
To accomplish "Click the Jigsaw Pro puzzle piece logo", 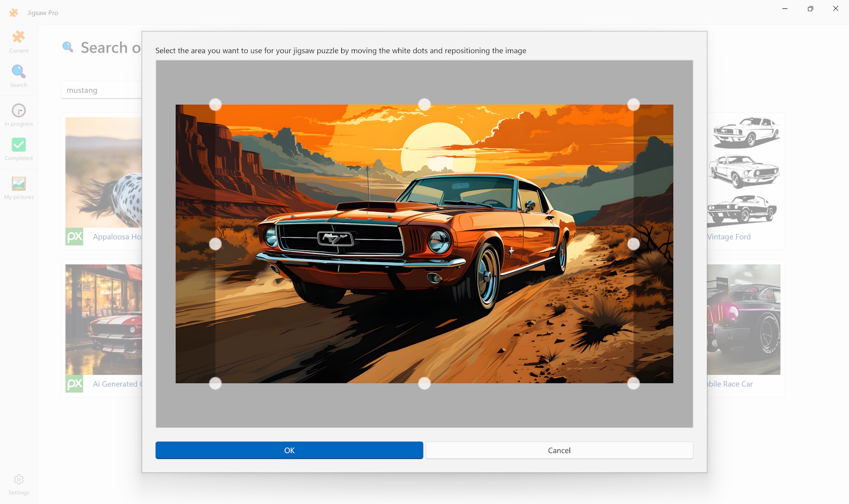I will tap(14, 12).
